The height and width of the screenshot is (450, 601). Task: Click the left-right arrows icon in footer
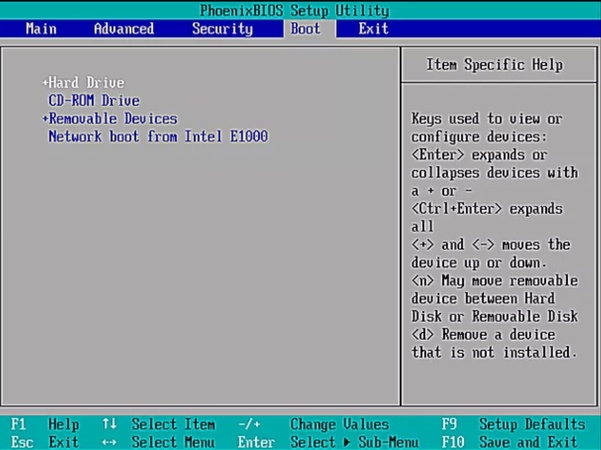109,442
